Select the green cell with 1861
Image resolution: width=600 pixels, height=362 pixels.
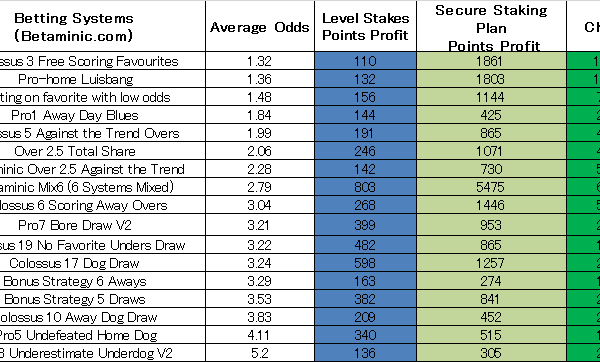pos(491,61)
